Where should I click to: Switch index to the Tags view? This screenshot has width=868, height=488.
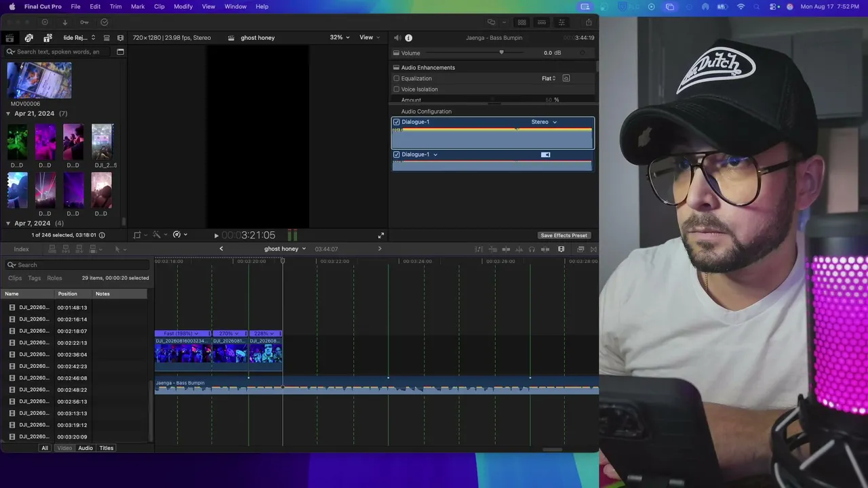tap(35, 279)
